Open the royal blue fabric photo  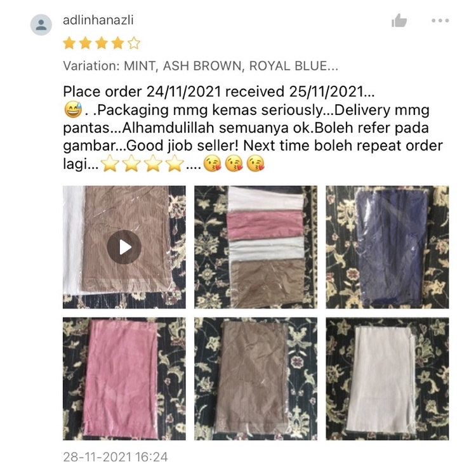click(387, 247)
